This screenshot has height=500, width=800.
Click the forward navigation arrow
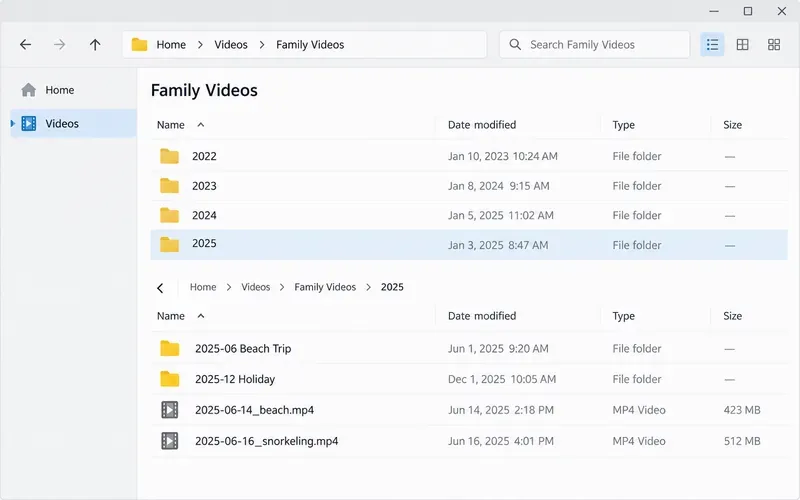[60, 45]
